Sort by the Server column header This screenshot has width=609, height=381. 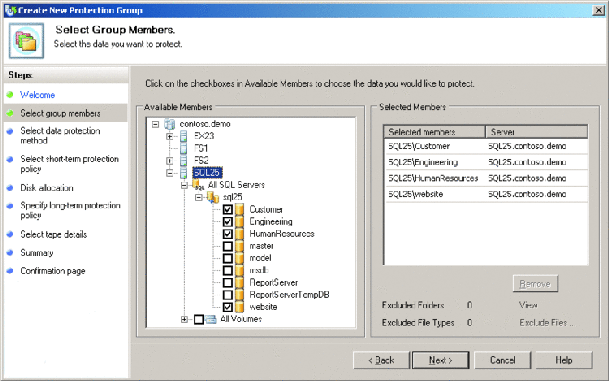point(536,132)
